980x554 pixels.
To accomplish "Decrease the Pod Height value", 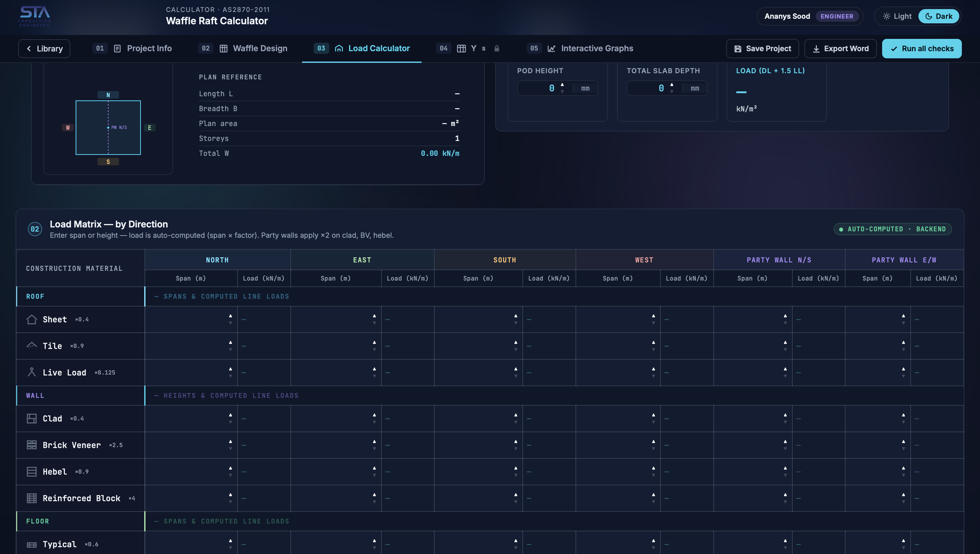I will [x=562, y=92].
